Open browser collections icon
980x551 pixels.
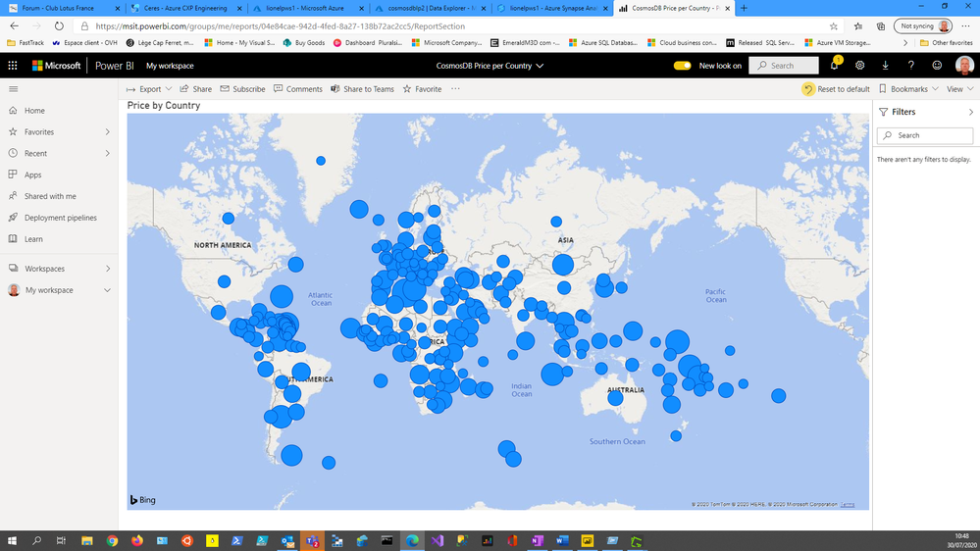881,26
